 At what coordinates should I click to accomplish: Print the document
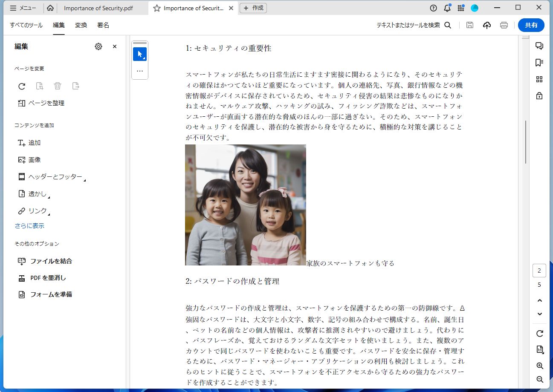coord(504,25)
